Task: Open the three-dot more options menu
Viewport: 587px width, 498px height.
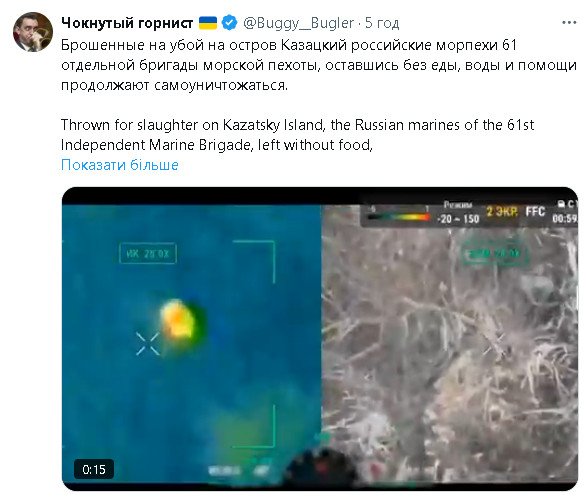Action: coord(569,23)
